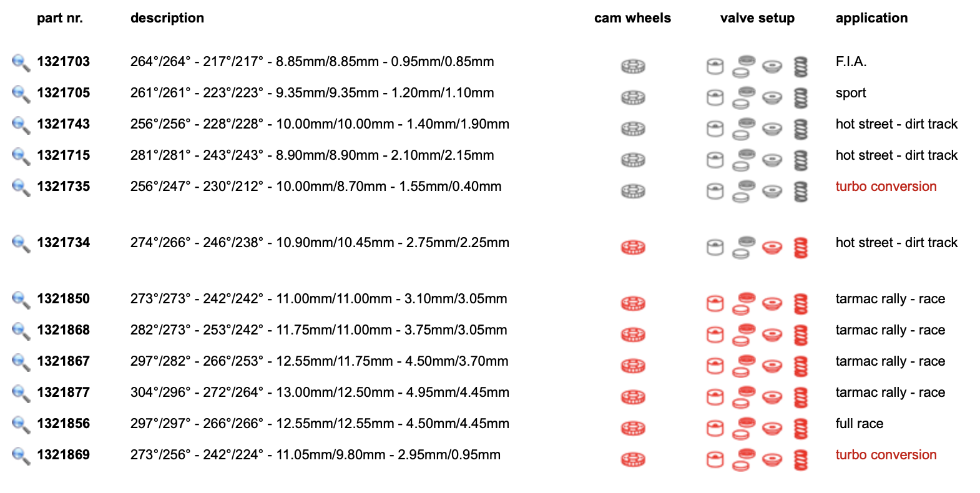Click the grey valve spring icon for 1321743

(x=800, y=129)
